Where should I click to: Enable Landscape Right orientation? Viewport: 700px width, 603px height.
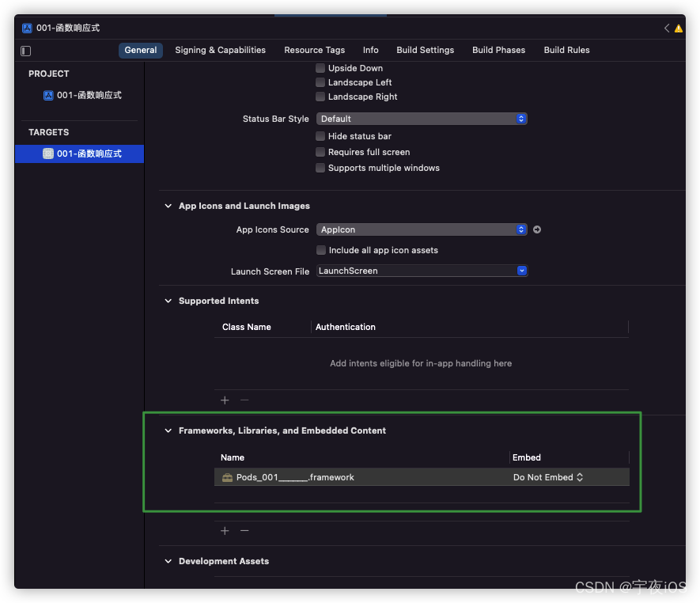(320, 97)
